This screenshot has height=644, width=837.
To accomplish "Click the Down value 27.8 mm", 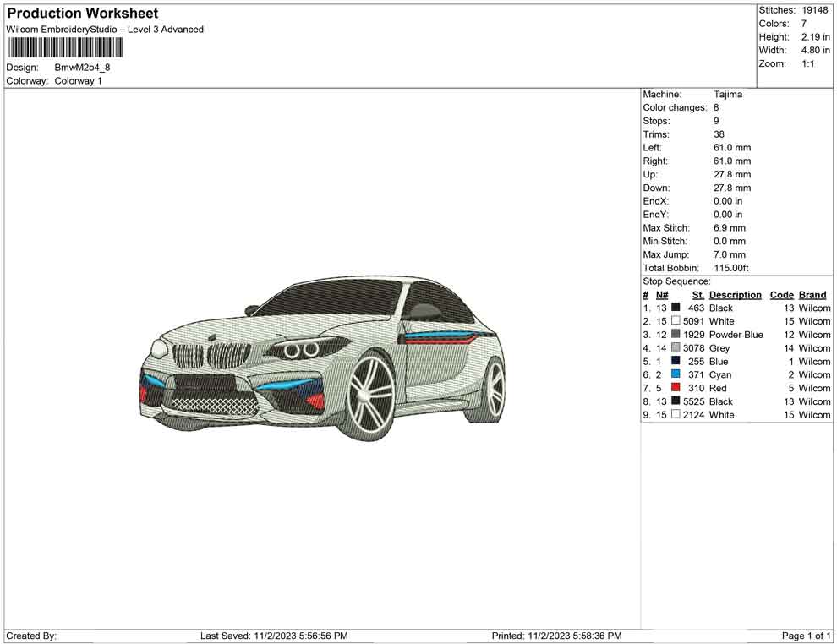I will pos(732,188).
